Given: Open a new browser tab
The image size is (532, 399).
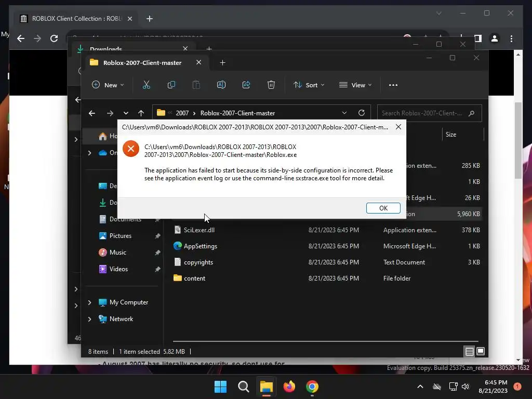Looking at the screenshot, I should (149, 19).
